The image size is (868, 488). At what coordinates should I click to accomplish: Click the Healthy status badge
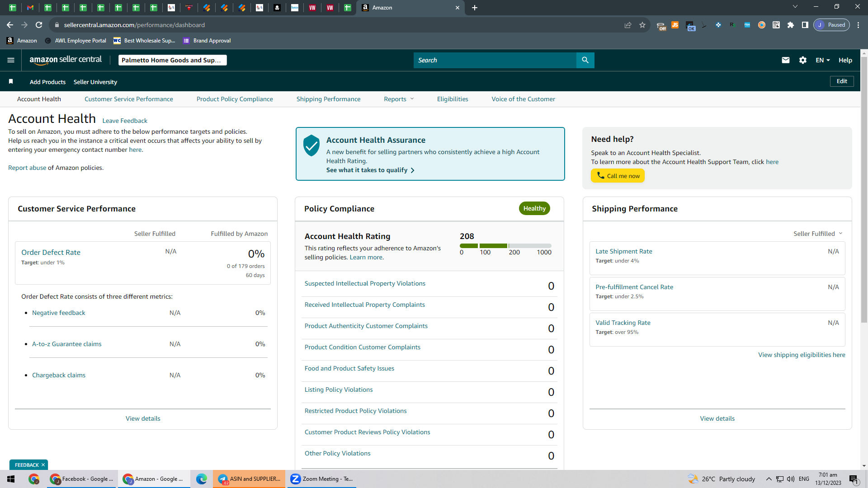[x=534, y=208]
